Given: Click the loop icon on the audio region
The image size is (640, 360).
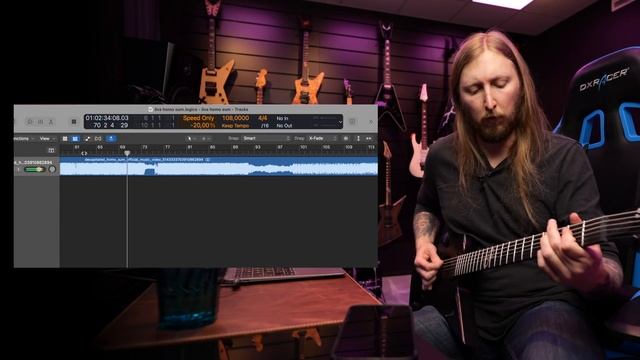Looking at the screenshot, I should 208,160.
